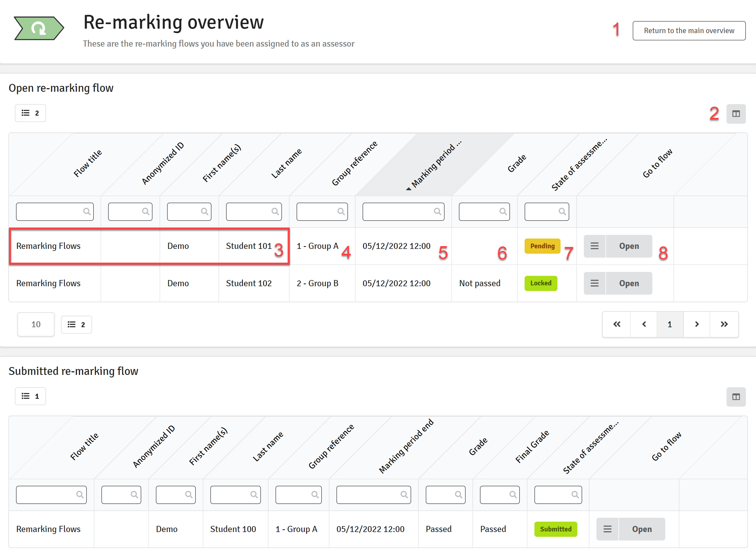The image size is (756, 550).
Task: Toggle sort on Marking period column
Action: click(436, 164)
